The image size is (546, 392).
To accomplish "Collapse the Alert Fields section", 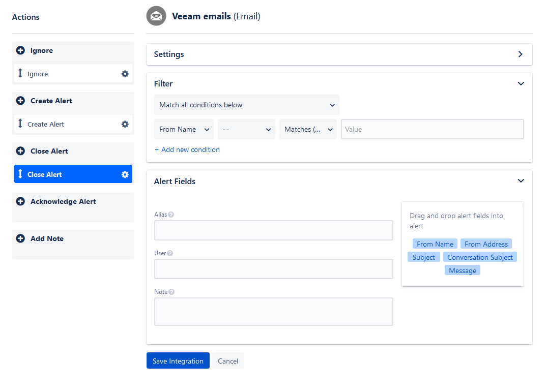I will point(521,181).
